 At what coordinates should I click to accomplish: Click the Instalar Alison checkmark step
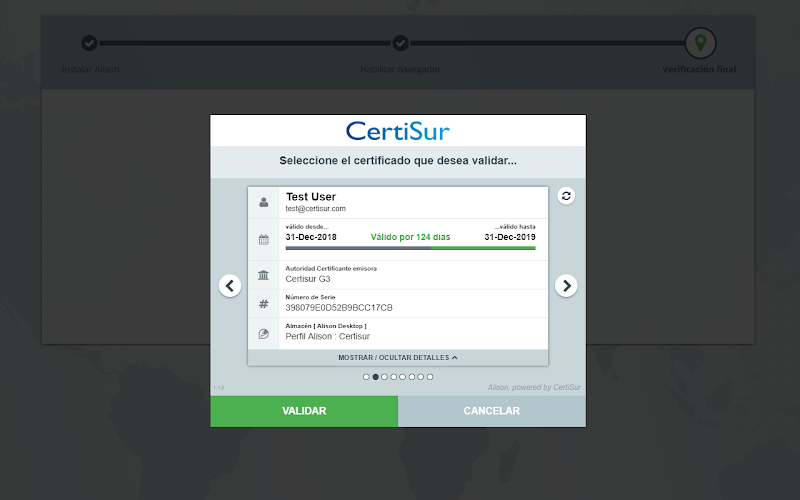[x=89, y=43]
